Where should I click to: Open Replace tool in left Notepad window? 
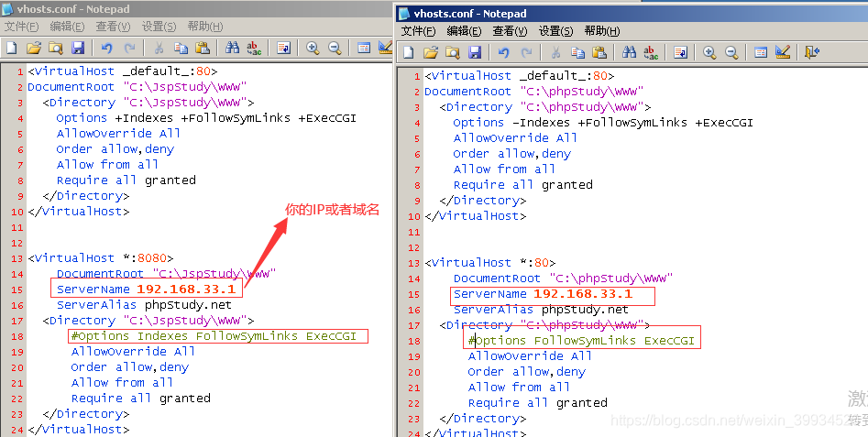(x=254, y=48)
